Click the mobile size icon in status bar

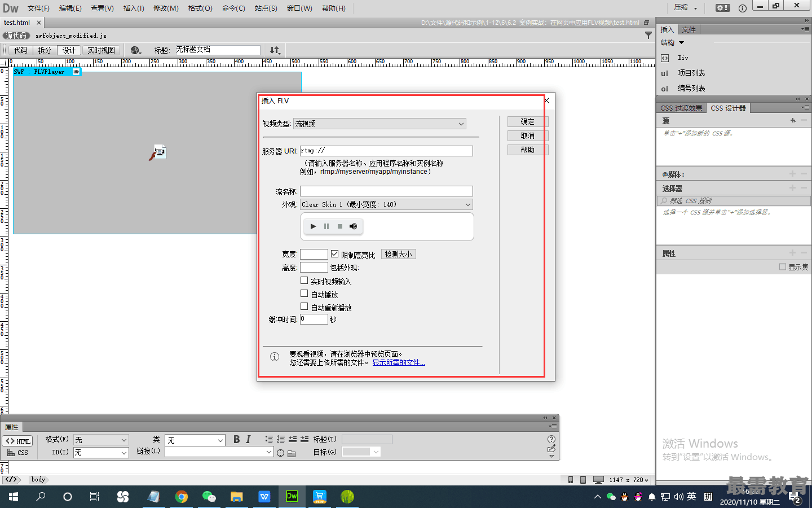[x=571, y=480]
